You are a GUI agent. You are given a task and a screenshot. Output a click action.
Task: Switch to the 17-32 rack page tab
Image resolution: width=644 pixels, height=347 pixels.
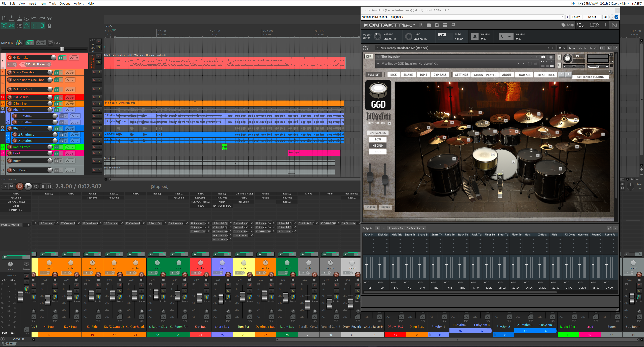[572, 48]
